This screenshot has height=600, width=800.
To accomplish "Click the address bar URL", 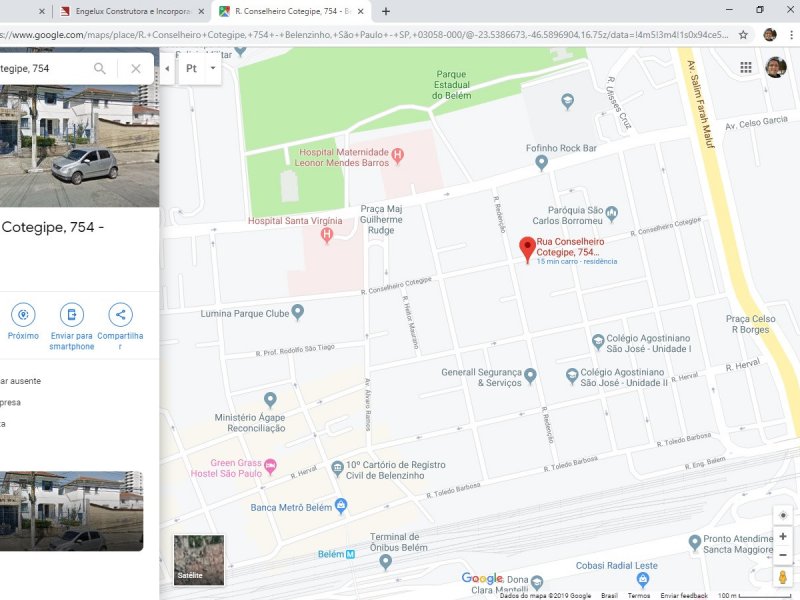I will pos(365,35).
